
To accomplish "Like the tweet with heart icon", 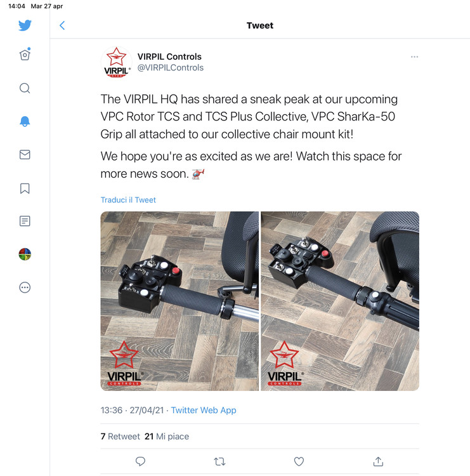I will [x=299, y=461].
